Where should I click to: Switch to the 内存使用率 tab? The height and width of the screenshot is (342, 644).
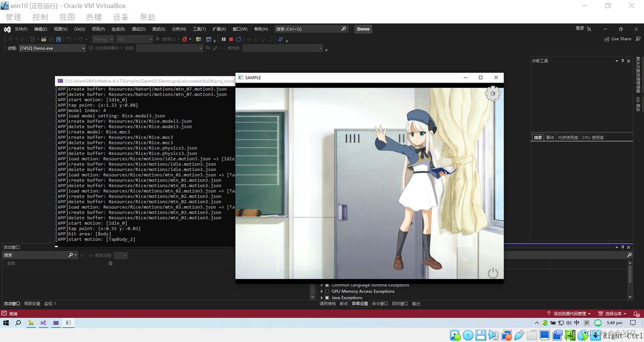coord(568,137)
